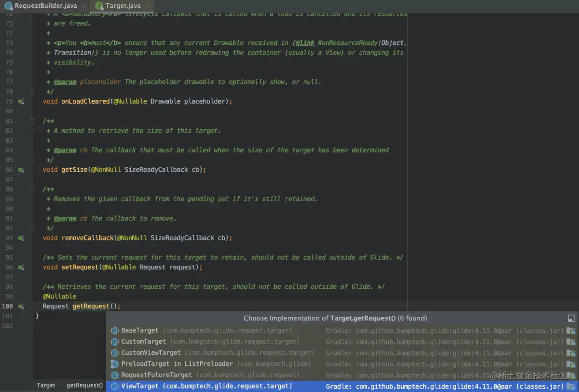Click Gradle library text on BaseTarget row
Screen dimensions: 579x392
[444, 331]
